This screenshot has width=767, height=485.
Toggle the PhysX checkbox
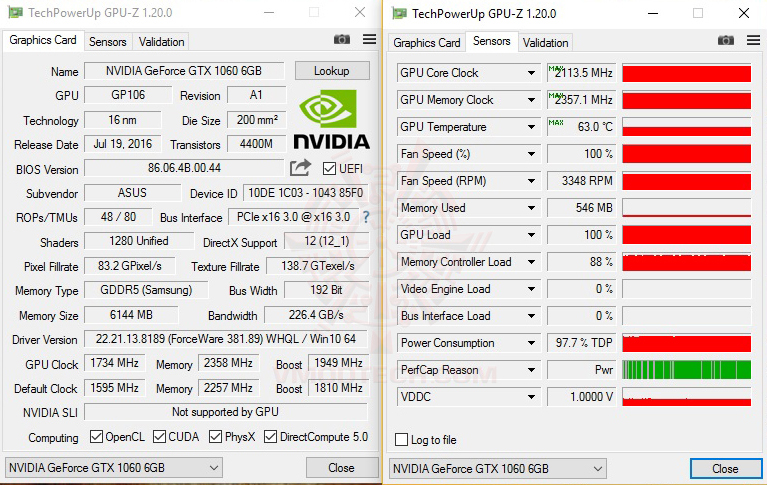[215, 437]
